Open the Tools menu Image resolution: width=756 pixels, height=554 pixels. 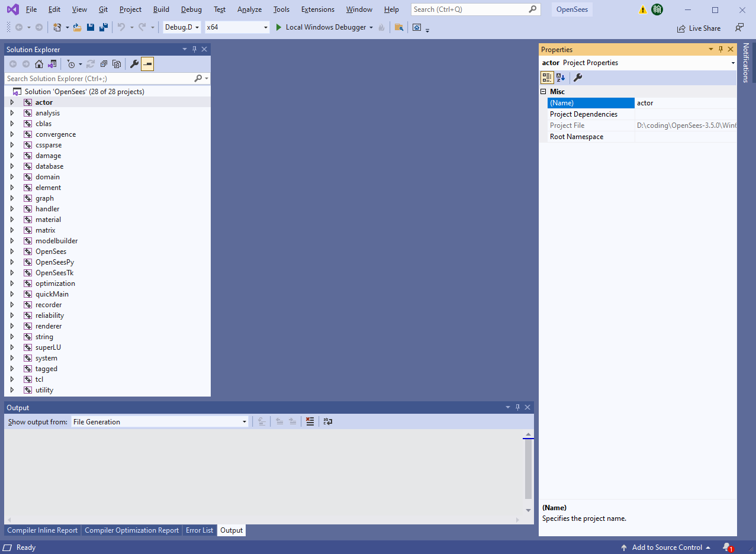[x=281, y=9]
